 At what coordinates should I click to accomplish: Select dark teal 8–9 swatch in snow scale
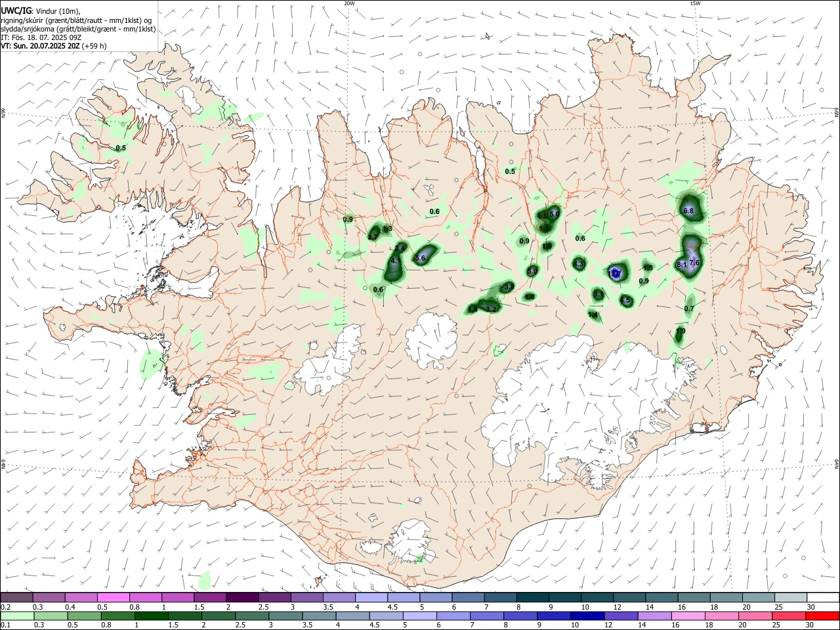click(533, 597)
